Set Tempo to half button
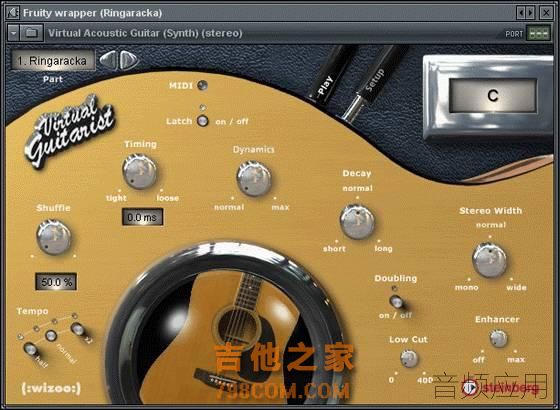The width and height of the screenshot is (560, 410). pos(31,349)
